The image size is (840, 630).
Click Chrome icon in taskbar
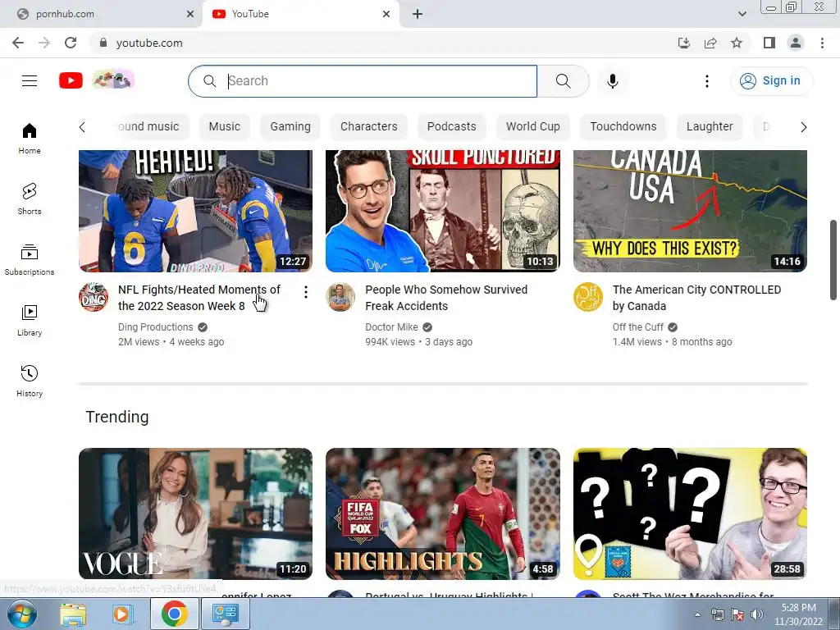click(174, 614)
